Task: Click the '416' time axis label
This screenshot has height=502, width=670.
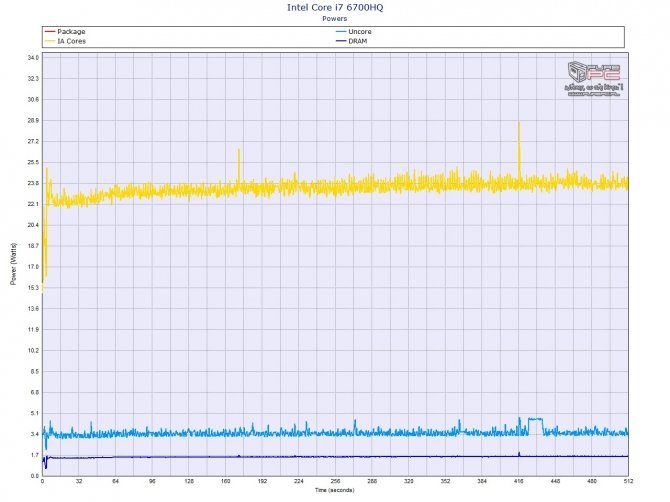Action: pyautogui.click(x=519, y=481)
